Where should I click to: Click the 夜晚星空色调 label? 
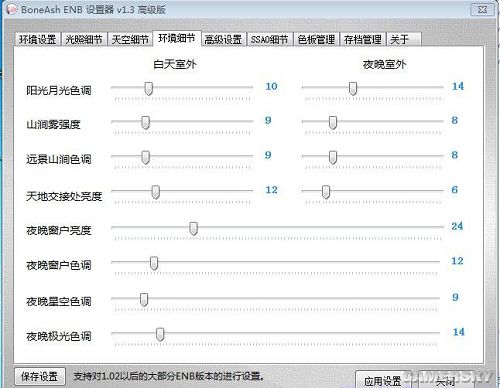[59, 301]
